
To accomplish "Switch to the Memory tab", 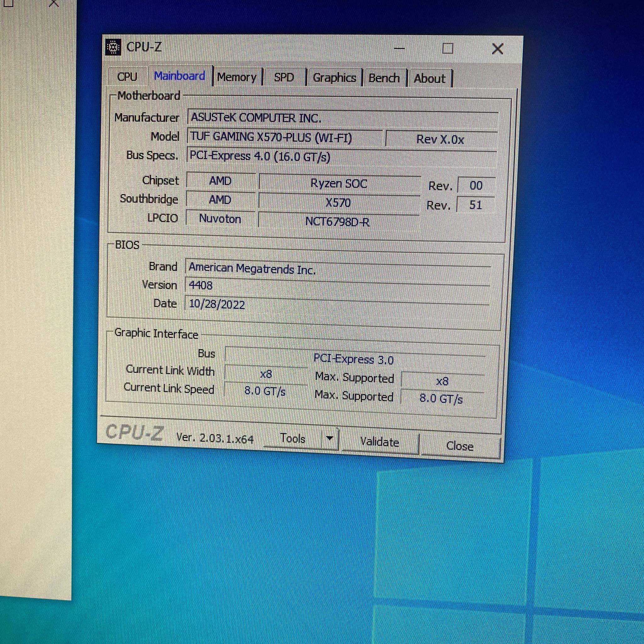I will (237, 77).
